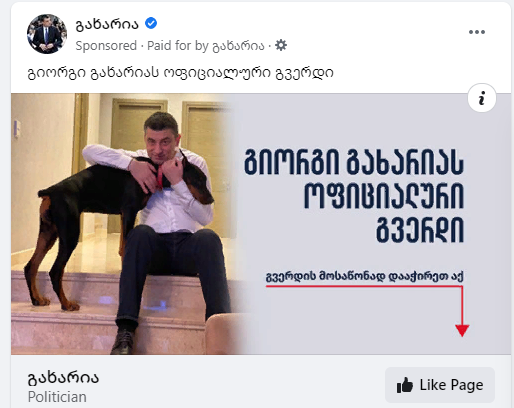The image size is (514, 408).
Task: Click the Politician category label
Action: click(57, 397)
